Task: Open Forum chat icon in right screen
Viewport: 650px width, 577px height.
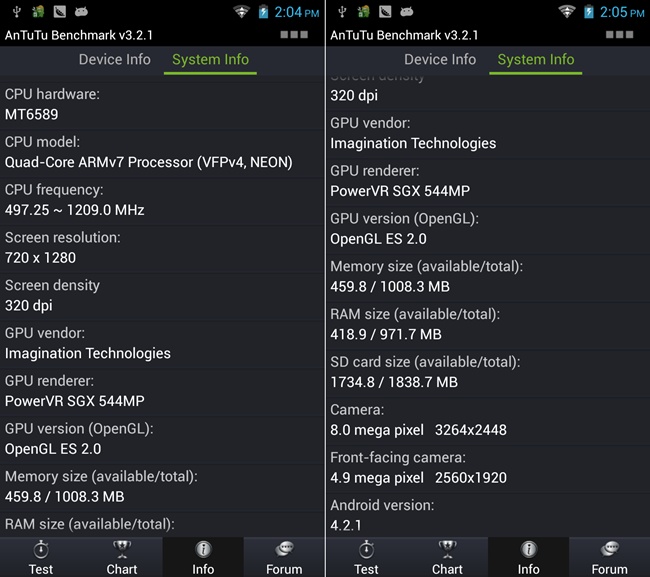Action: click(x=610, y=549)
